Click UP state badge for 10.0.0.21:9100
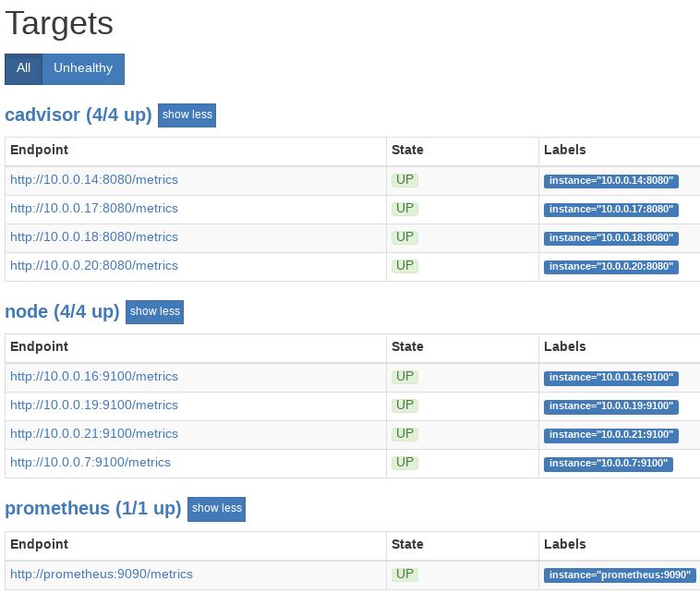Viewport: 700px width, 593px height. click(404, 434)
